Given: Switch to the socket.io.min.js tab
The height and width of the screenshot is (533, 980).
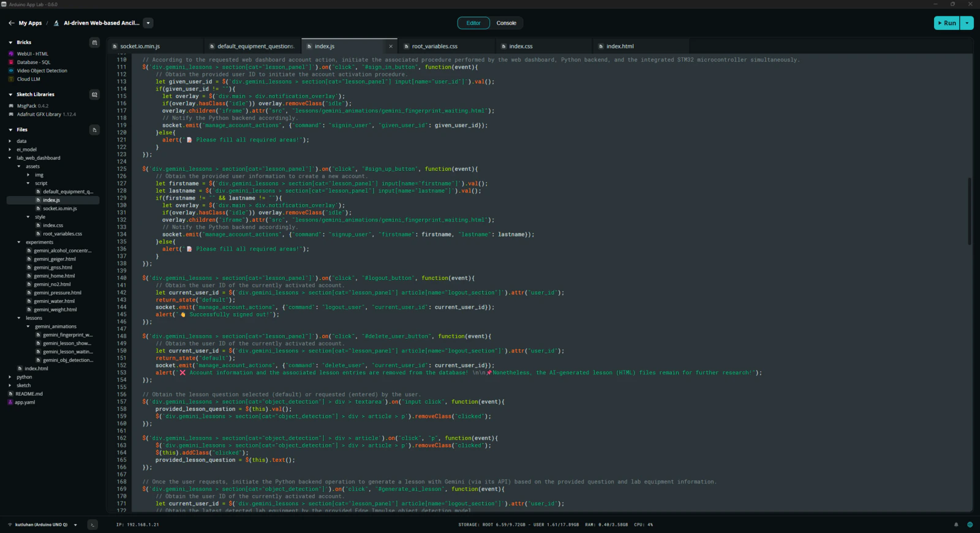Looking at the screenshot, I should pos(140,47).
